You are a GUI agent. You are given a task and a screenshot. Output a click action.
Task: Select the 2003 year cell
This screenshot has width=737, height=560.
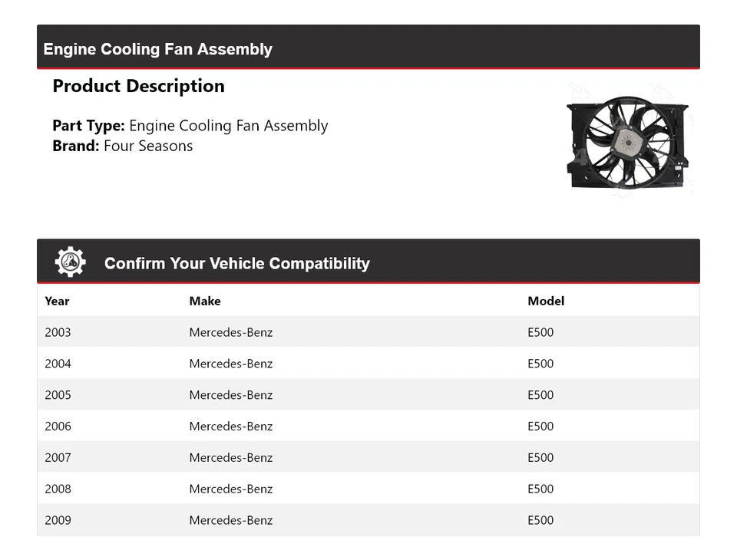pos(58,332)
